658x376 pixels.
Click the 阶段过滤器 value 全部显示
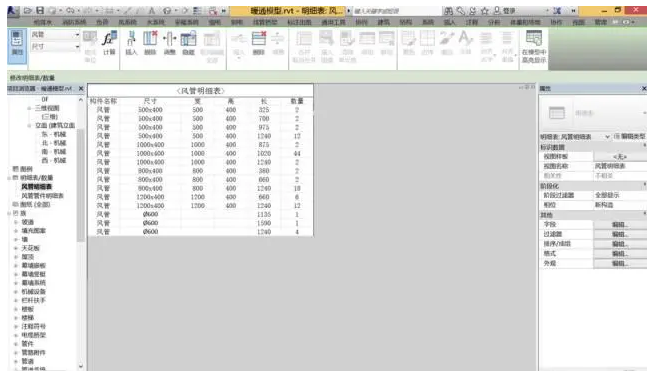pyautogui.click(x=620, y=195)
